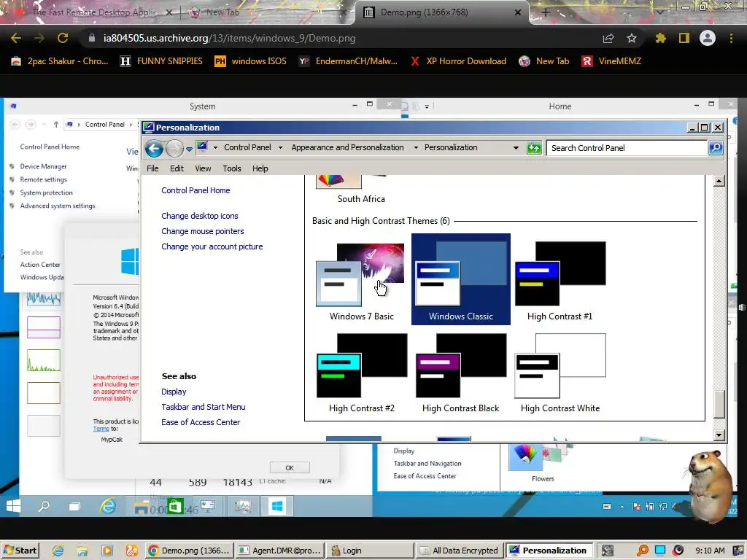Reload the Chrome page
This screenshot has width=747, height=560.
63,38
